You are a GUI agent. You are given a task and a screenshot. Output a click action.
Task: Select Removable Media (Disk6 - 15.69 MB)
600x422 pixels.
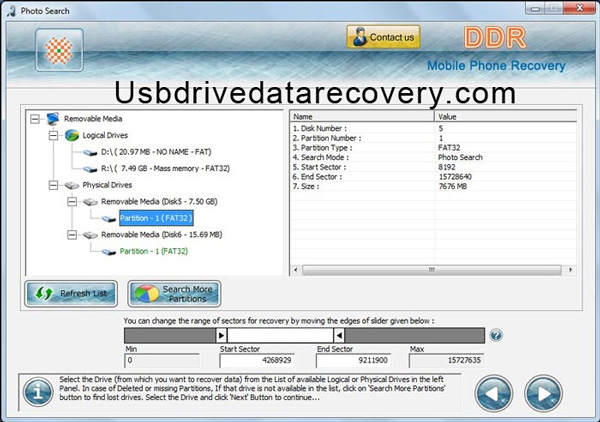point(161,235)
